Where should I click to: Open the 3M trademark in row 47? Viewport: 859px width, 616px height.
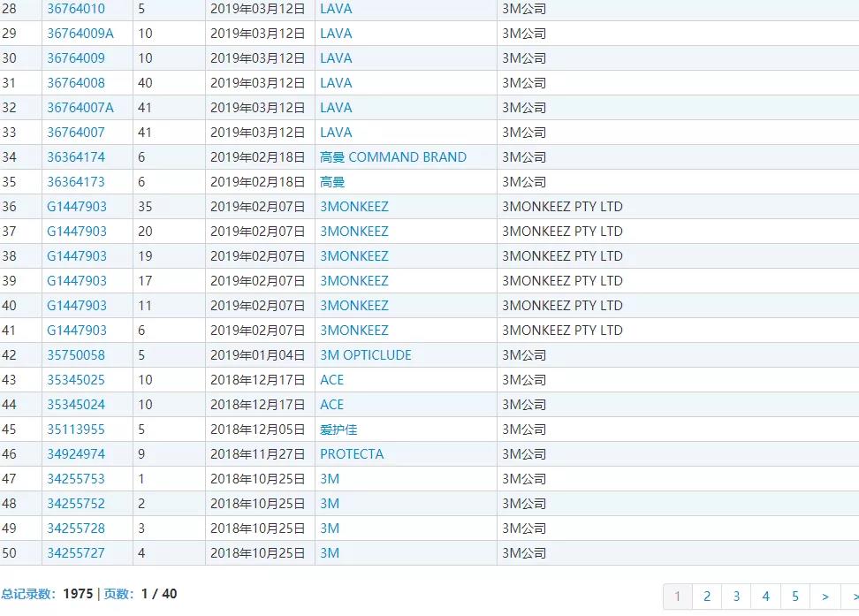[330, 479]
